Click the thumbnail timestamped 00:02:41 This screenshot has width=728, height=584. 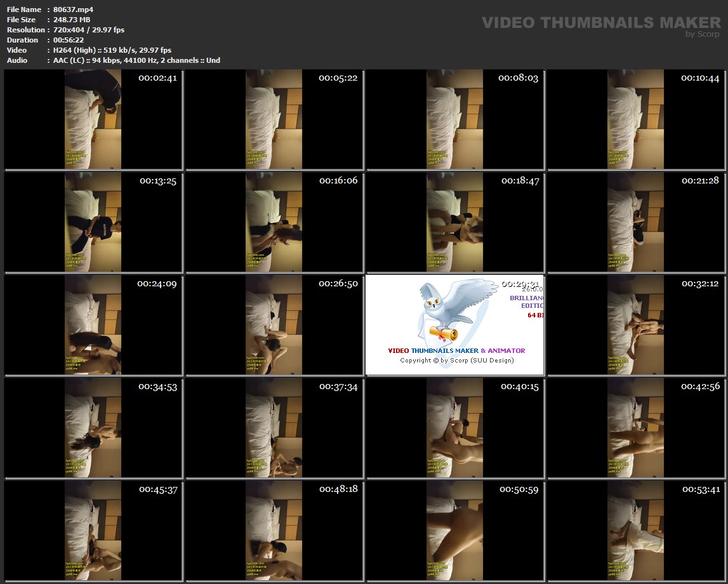coord(93,119)
